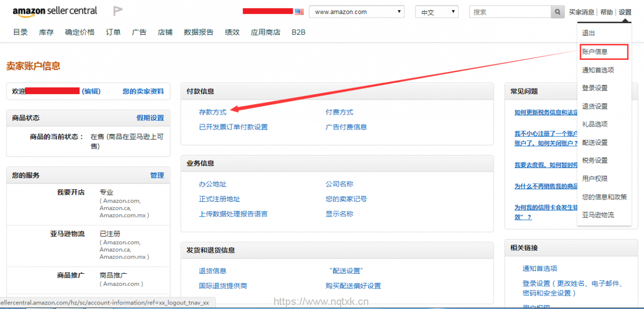Open 登录设置（更改姓名、电子邮件 link under 相关链接
644x309 pixels.
point(574,288)
